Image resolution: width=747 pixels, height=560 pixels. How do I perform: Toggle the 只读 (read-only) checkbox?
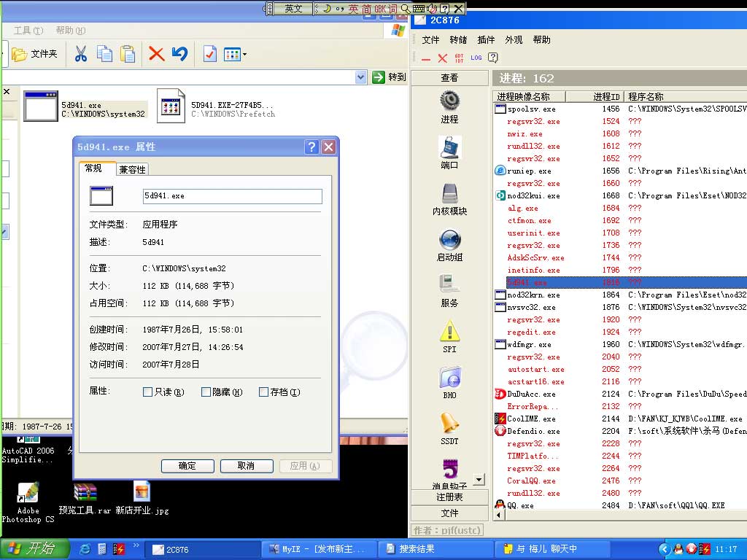(x=148, y=392)
